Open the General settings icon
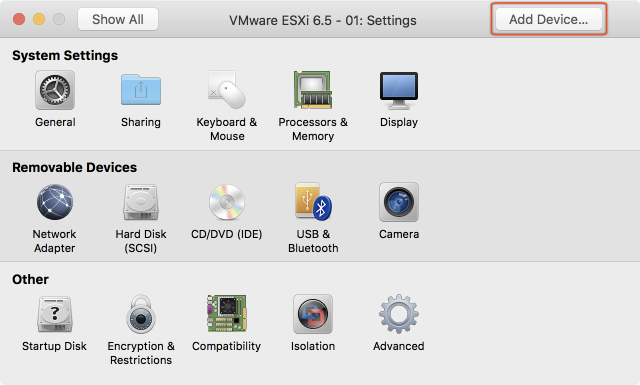This screenshot has width=640, height=385. pyautogui.click(x=55, y=90)
